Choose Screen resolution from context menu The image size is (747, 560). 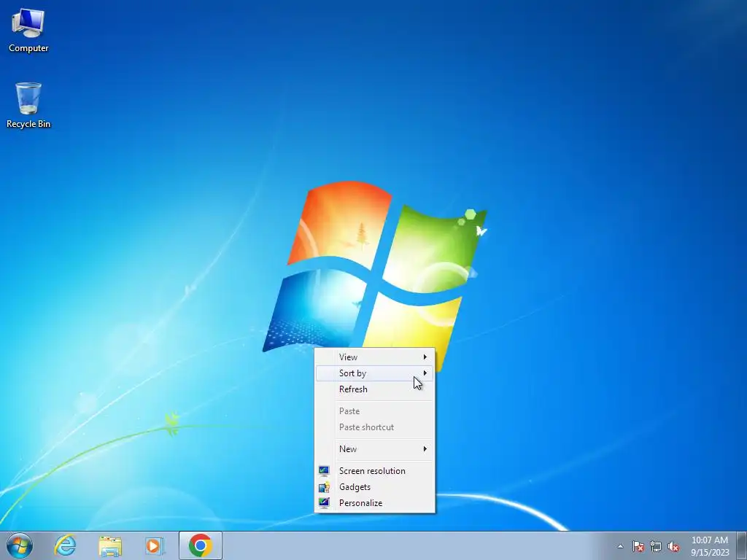click(x=374, y=471)
